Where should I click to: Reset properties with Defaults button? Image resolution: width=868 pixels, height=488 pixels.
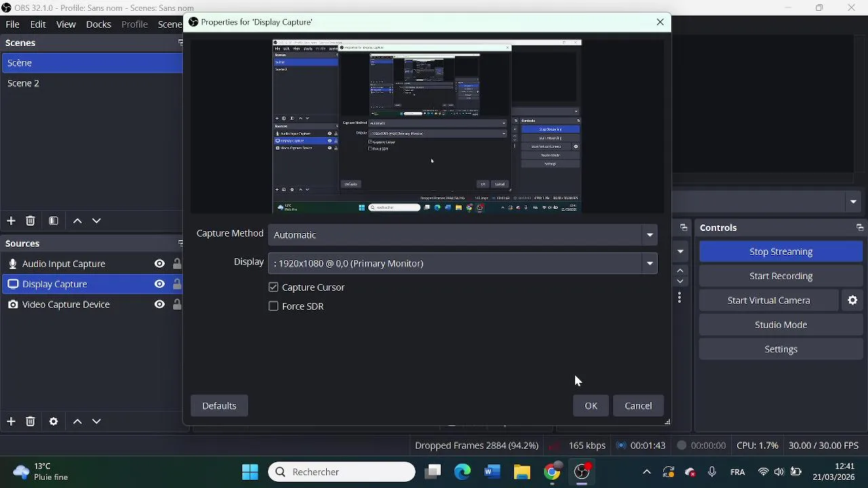(x=219, y=405)
